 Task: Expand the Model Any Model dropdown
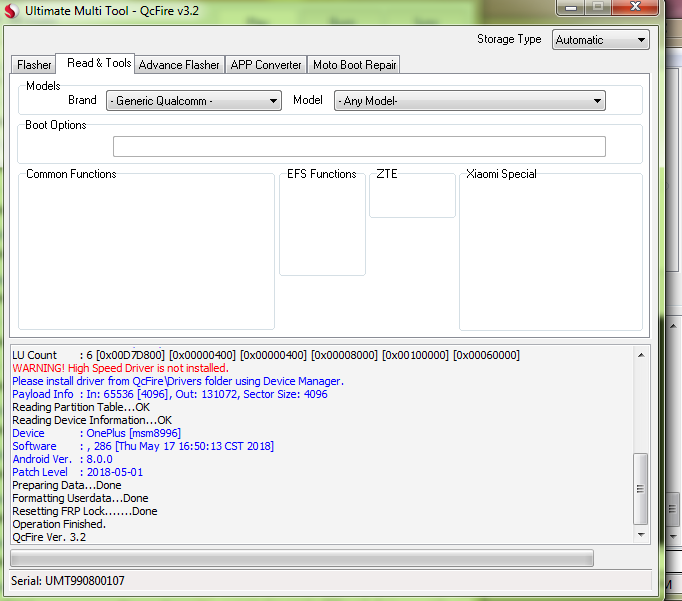click(470, 101)
